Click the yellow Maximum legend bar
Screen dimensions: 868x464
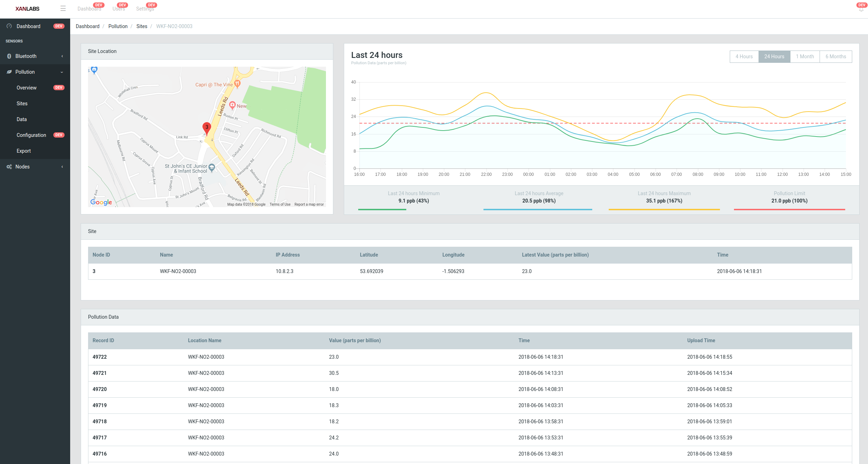point(664,210)
